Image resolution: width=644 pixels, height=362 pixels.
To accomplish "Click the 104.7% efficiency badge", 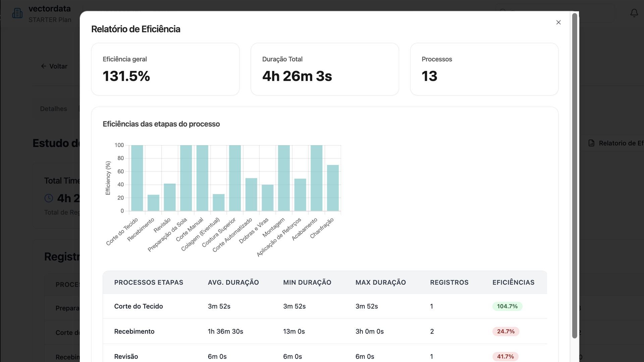I will click(507, 306).
